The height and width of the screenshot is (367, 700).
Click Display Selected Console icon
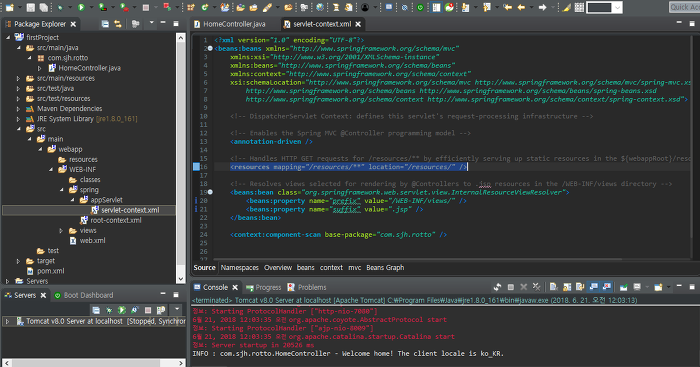point(637,287)
